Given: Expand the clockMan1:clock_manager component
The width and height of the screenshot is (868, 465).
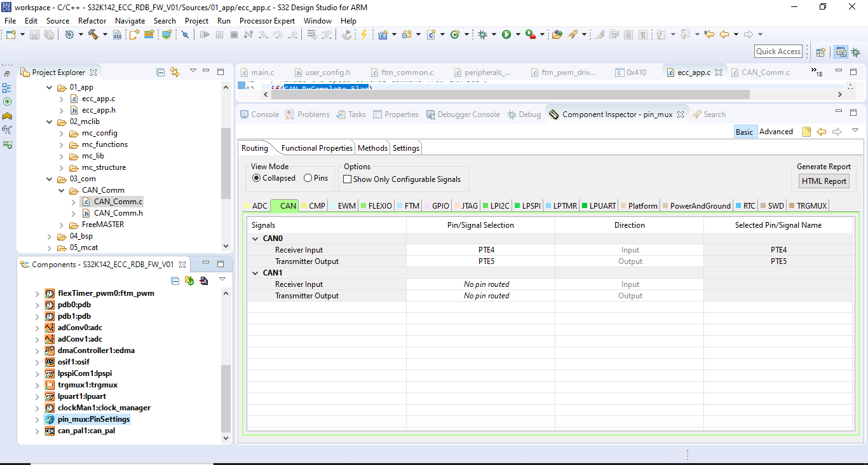Looking at the screenshot, I should (x=37, y=408).
